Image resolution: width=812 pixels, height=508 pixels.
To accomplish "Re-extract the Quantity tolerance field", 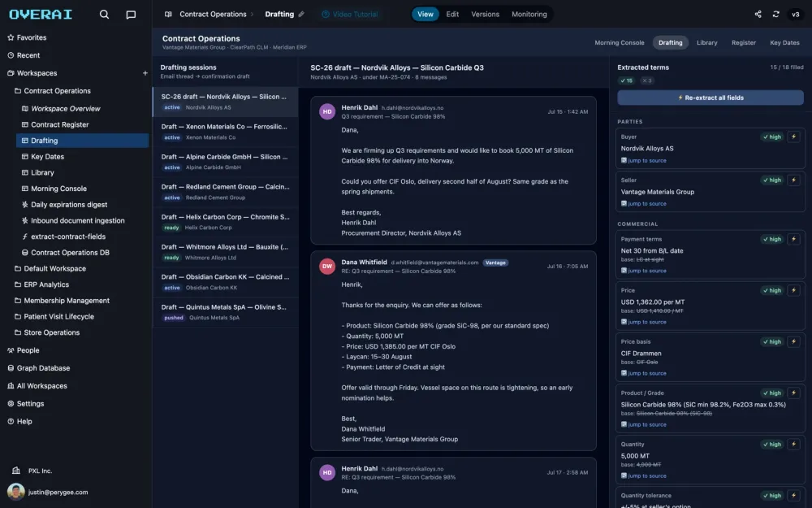I will click(793, 496).
